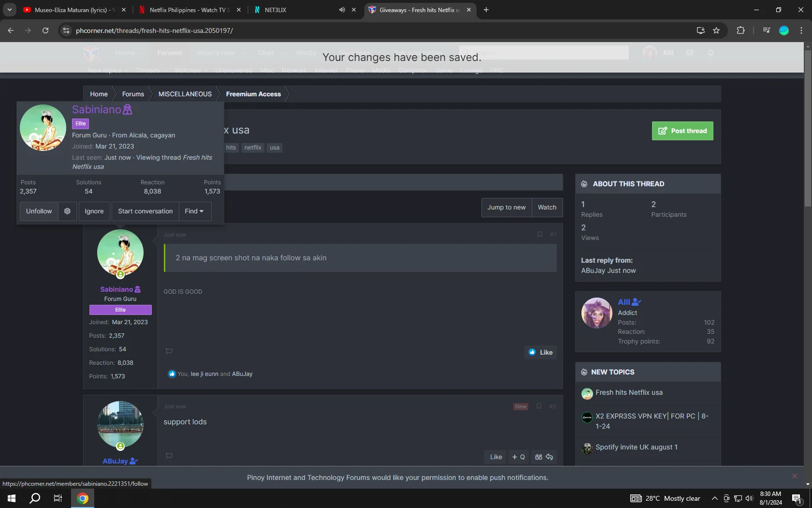
Task: Click the page vertical scrollbar
Action: [808, 128]
